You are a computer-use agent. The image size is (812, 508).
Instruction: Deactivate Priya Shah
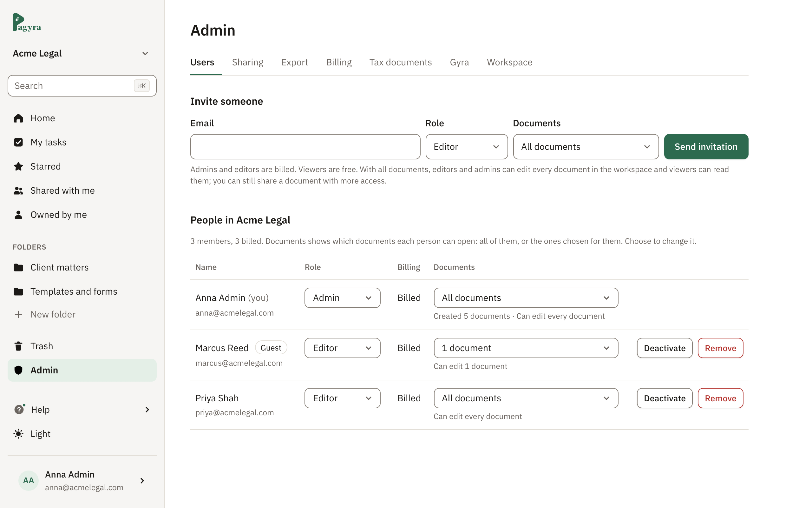[665, 398]
